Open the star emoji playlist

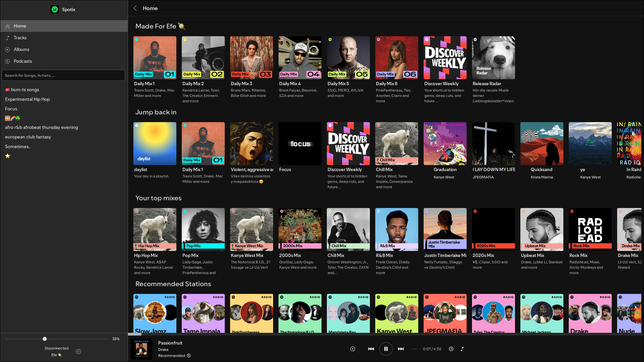[x=7, y=156]
